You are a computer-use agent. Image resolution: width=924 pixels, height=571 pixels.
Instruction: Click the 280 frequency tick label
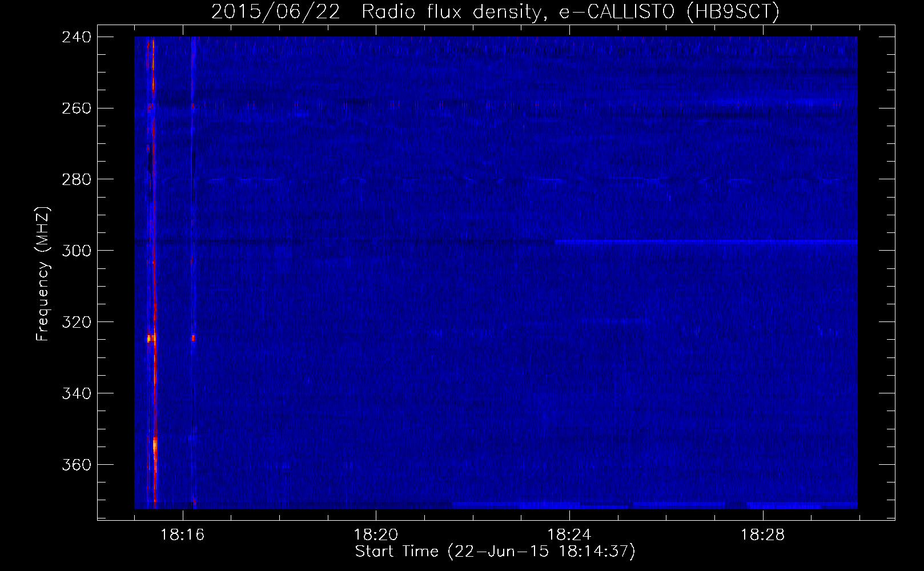pos(77,180)
